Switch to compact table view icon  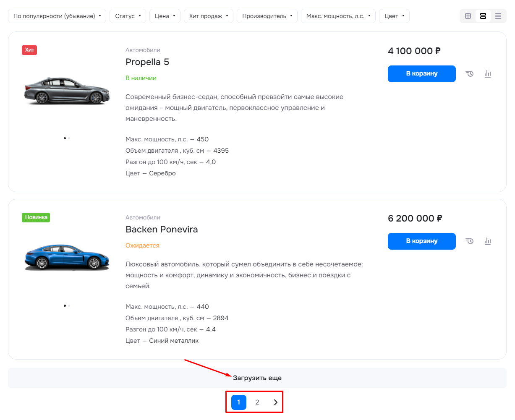[498, 16]
